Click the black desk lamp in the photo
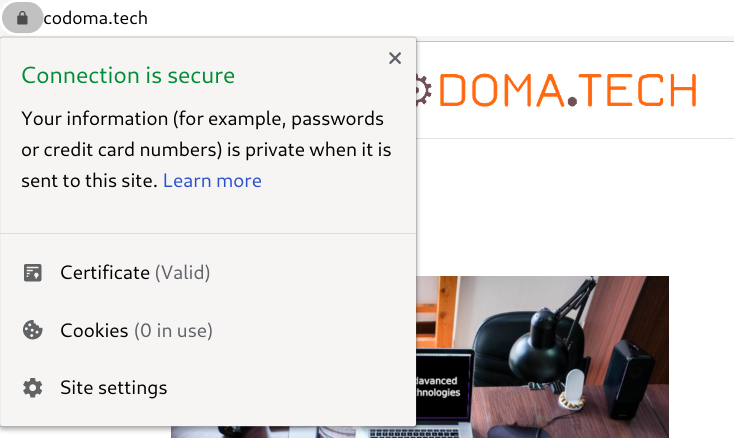 click(x=552, y=337)
